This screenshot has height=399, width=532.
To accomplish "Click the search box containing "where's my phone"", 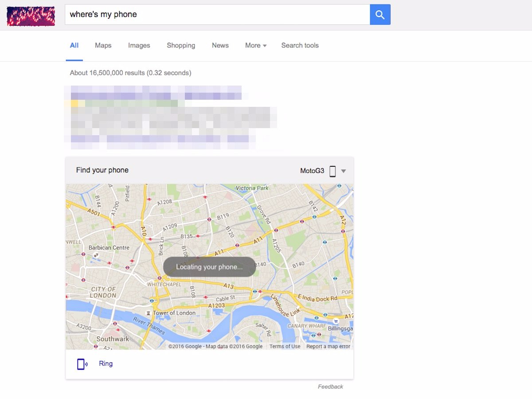I will [x=217, y=15].
